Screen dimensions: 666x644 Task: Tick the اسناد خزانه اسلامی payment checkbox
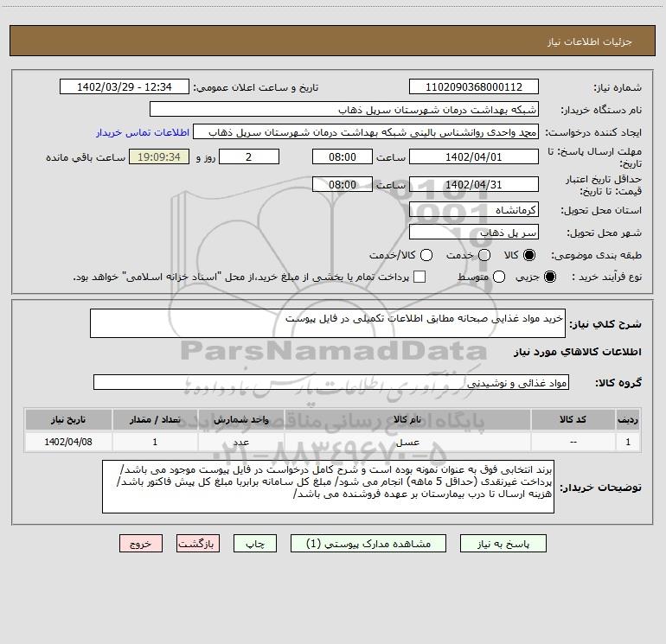click(x=419, y=277)
